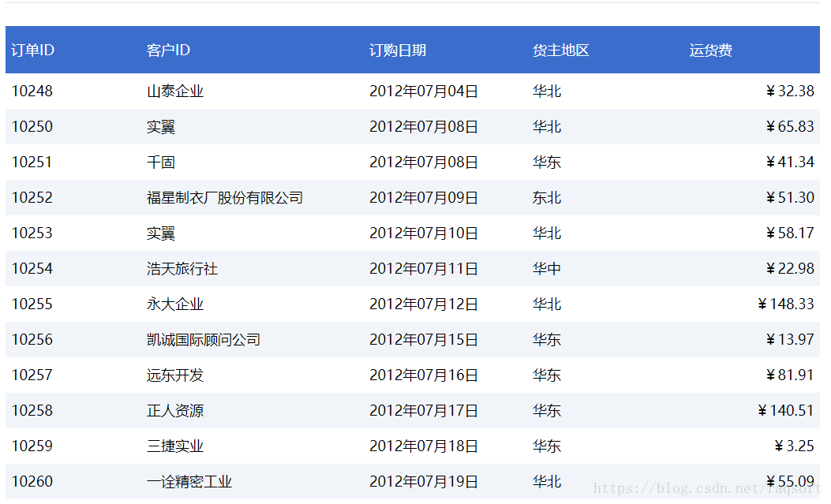Image resolution: width=831 pixels, height=504 pixels.
Task: Select region cell 华中
Action: tap(547, 268)
